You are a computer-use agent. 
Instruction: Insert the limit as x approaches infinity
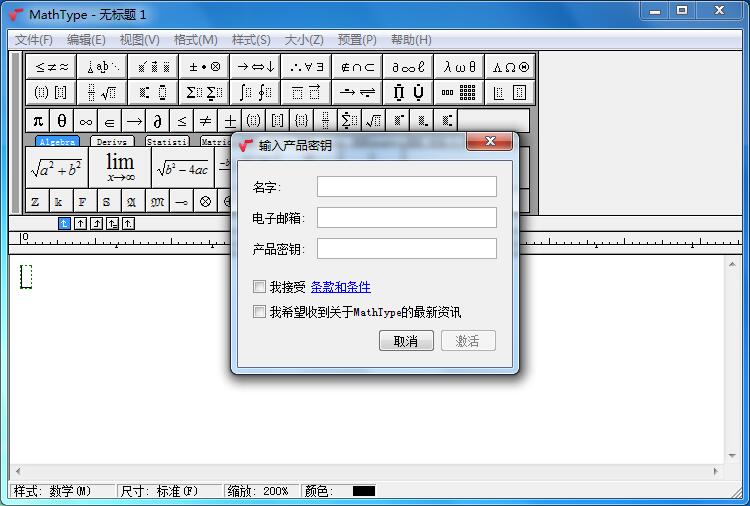[120, 168]
